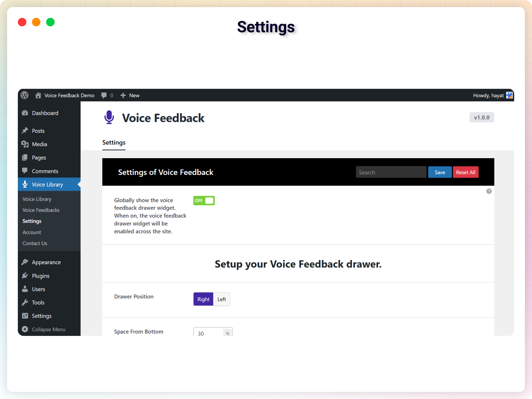This screenshot has height=399, width=532.
Task: Click the 'Settings of Voice Feedback' heading
Action: pyautogui.click(x=166, y=172)
